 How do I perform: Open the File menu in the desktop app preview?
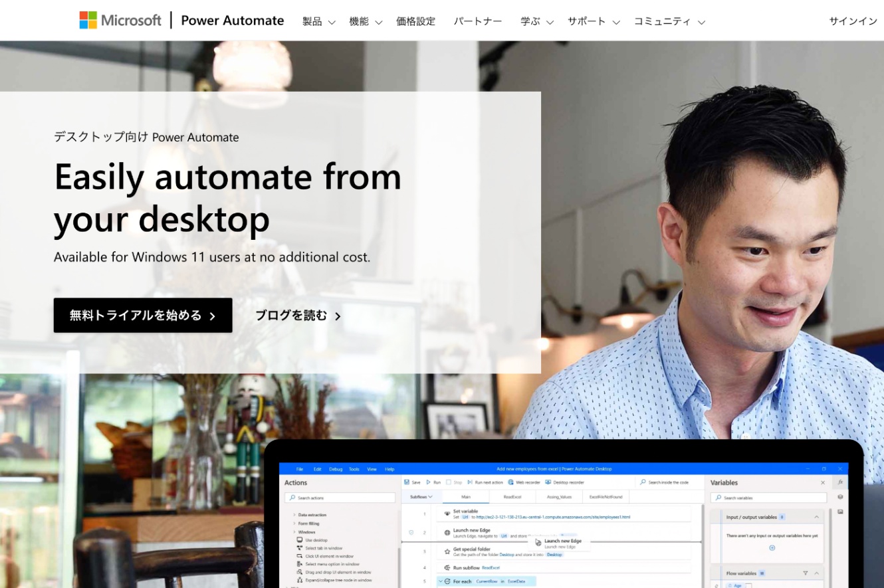pos(300,469)
